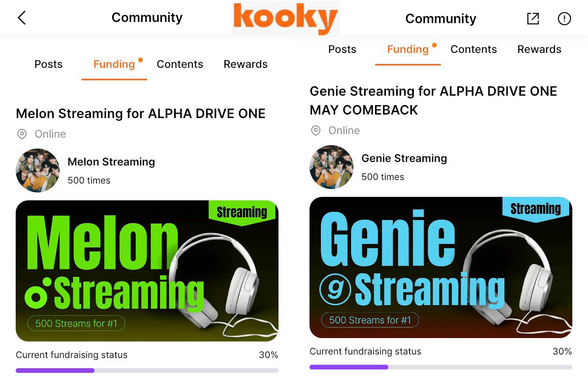Select left Funding tab
Screen dimensions: 588x391
coord(114,64)
